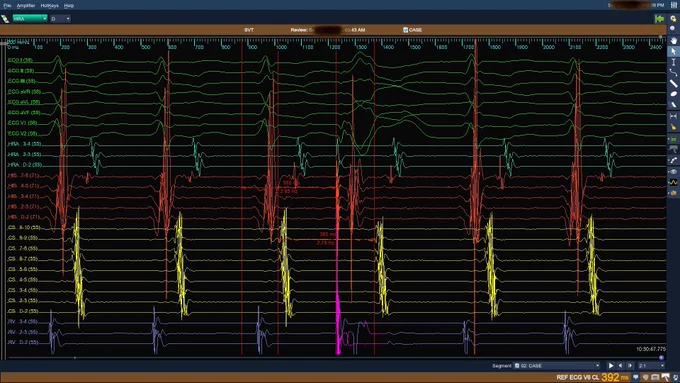680x383 pixels.
Task: Select the CS 9-10 channel label
Action: pyautogui.click(x=24, y=227)
